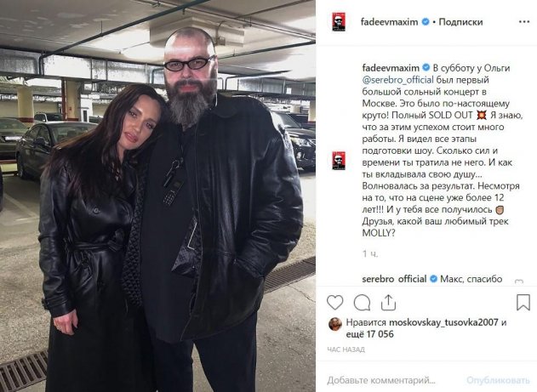Click the Опубликовать post button
Viewport: 537px width, 392px height.
(498, 380)
